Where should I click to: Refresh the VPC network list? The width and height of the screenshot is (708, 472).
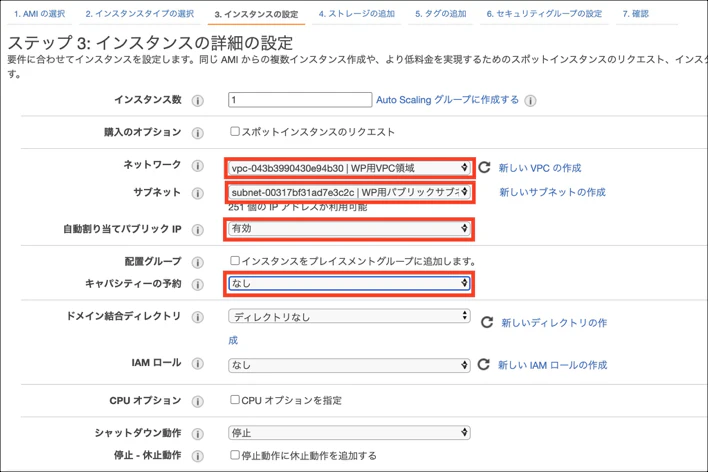(x=484, y=168)
